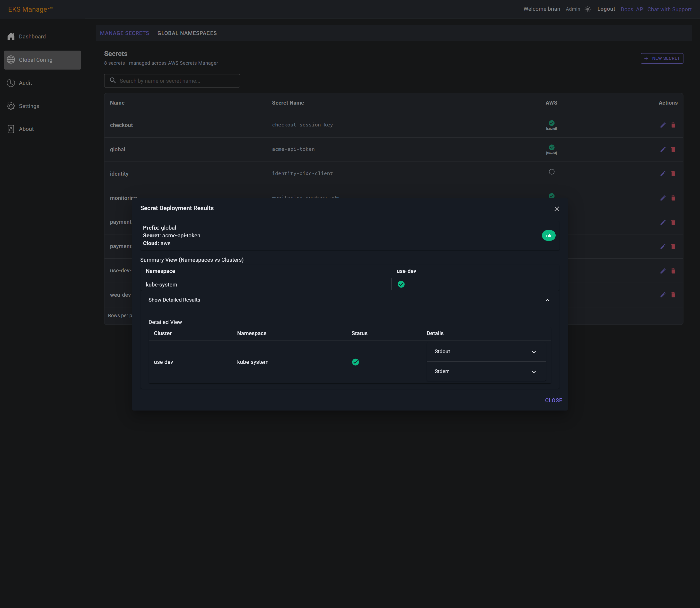Delete the global acme-api-token secret
The image size is (700, 608).
point(673,150)
